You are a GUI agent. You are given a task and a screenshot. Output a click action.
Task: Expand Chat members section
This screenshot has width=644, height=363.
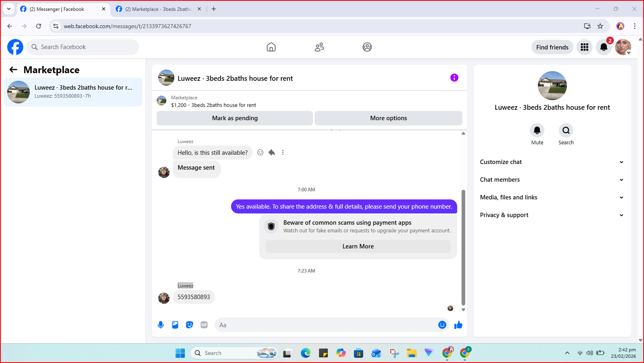(x=552, y=180)
